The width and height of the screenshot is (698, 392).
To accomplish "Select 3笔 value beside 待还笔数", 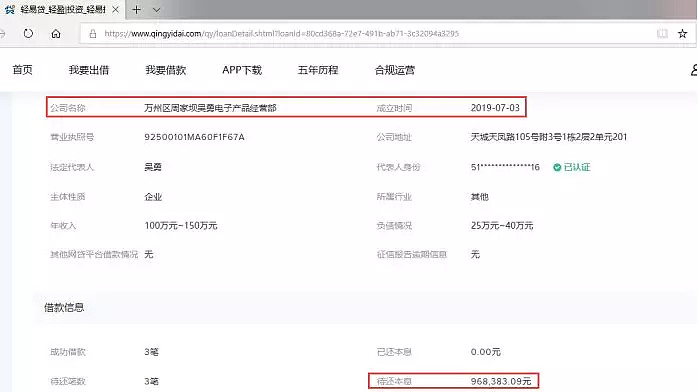I will pyautogui.click(x=151, y=381).
